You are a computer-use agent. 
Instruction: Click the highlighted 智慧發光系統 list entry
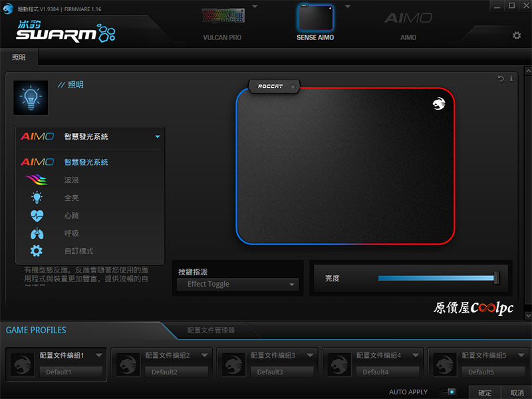(x=86, y=162)
